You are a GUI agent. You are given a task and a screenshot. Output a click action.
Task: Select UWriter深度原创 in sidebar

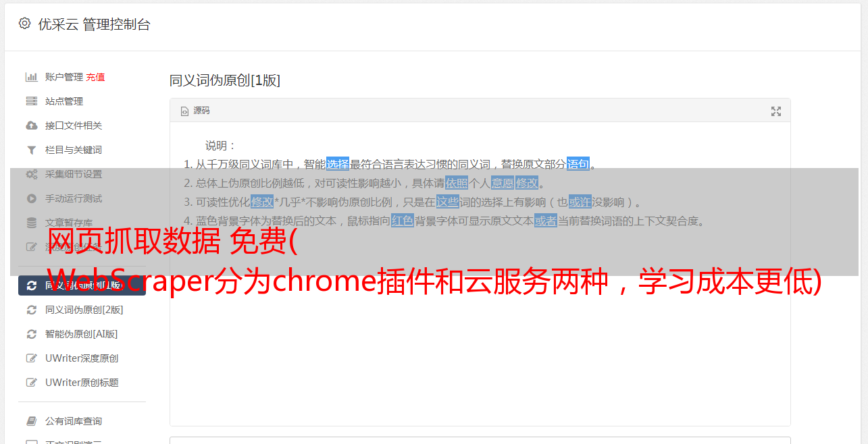point(82,358)
